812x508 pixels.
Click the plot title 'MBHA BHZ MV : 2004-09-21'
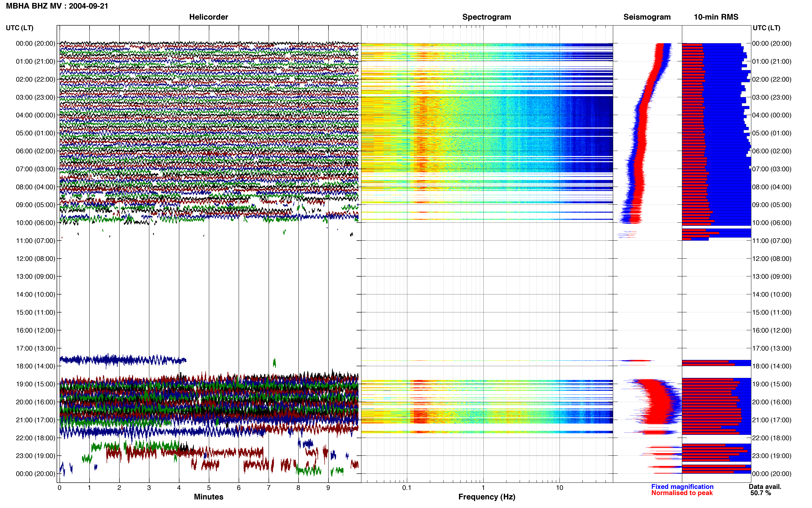[x=57, y=6]
